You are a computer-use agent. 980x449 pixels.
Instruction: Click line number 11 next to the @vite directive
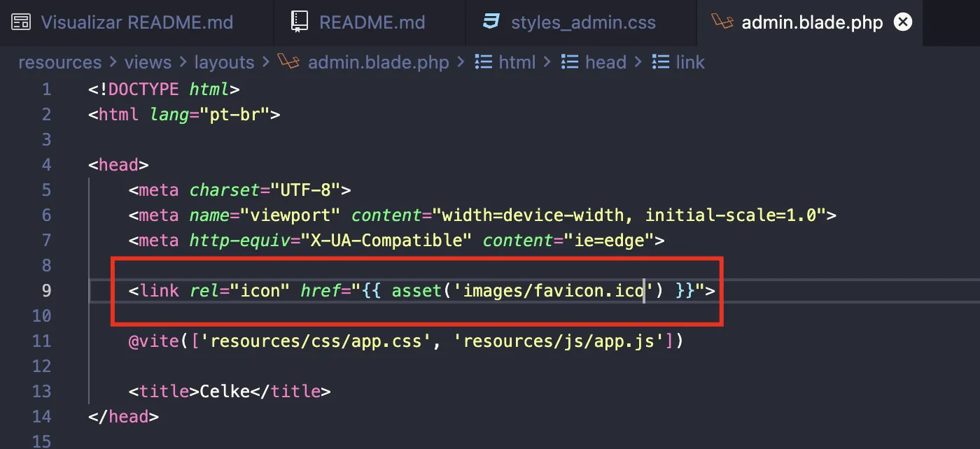coord(41,341)
